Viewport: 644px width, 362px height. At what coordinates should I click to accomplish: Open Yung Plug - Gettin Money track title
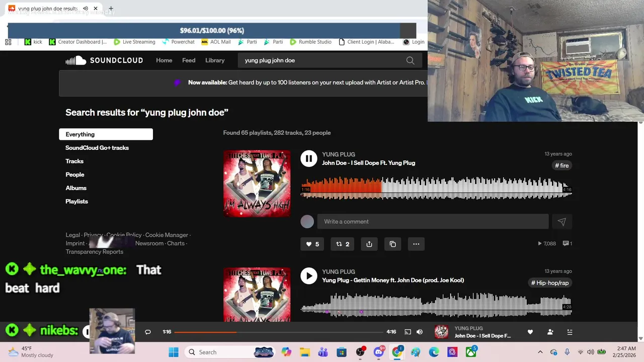pos(393,280)
